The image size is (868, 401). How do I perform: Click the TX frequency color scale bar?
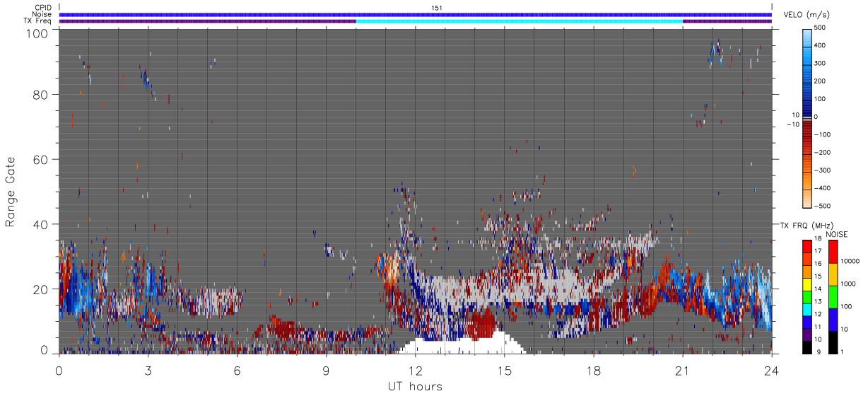coord(807,297)
